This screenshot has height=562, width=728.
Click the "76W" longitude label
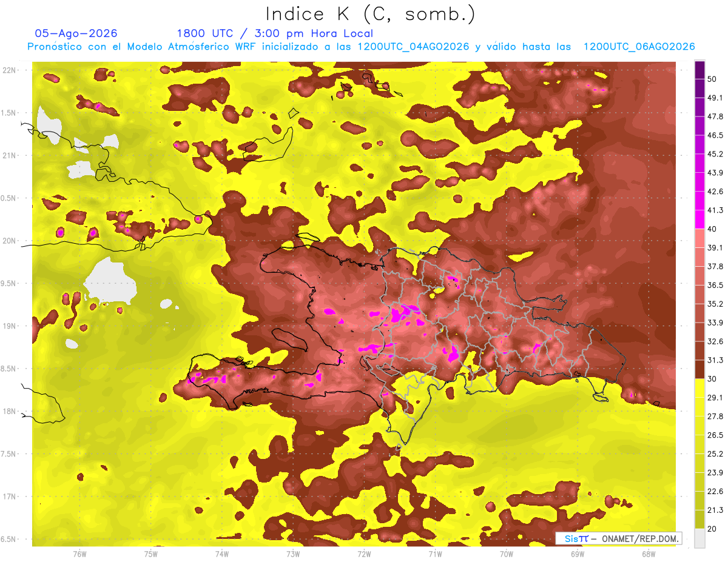pos(79,554)
